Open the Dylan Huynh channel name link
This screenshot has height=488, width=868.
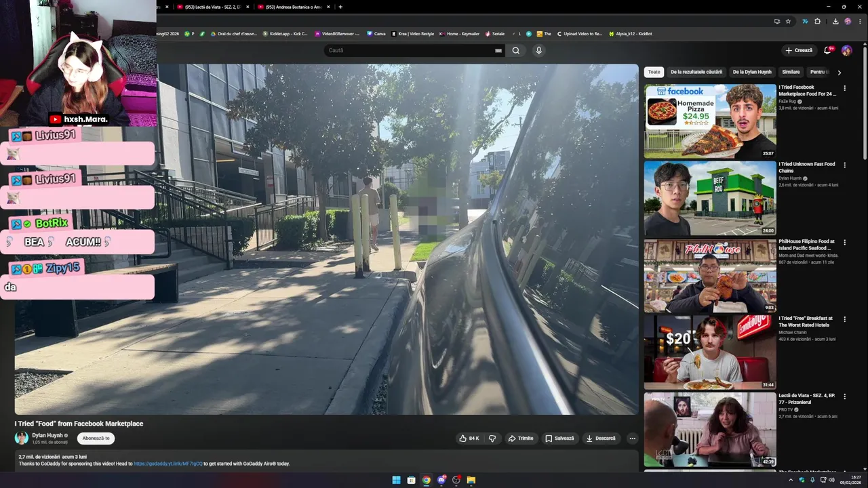coord(47,435)
